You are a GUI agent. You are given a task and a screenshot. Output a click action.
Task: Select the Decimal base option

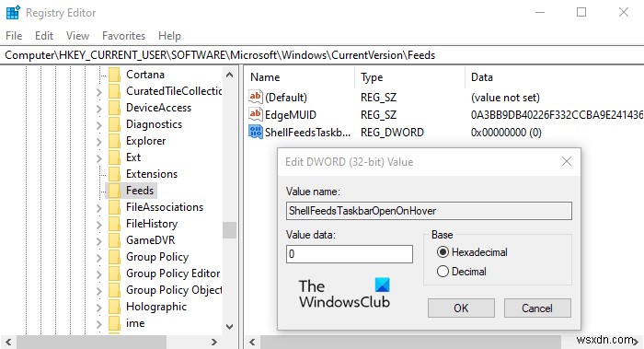(x=443, y=272)
